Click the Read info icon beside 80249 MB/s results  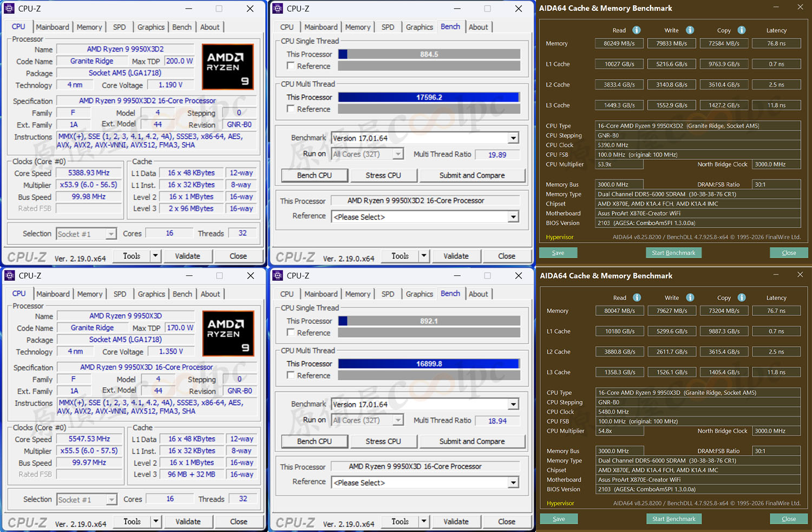click(x=637, y=30)
